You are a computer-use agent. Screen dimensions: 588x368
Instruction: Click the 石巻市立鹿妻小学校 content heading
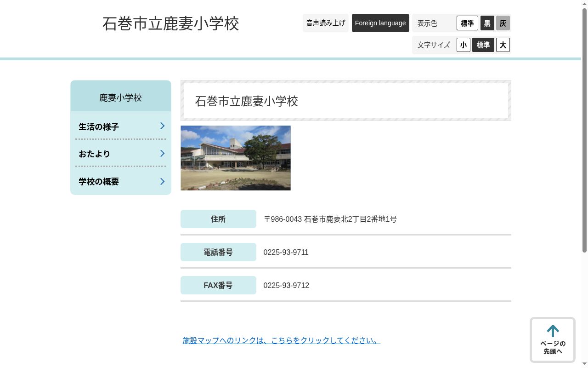point(247,101)
